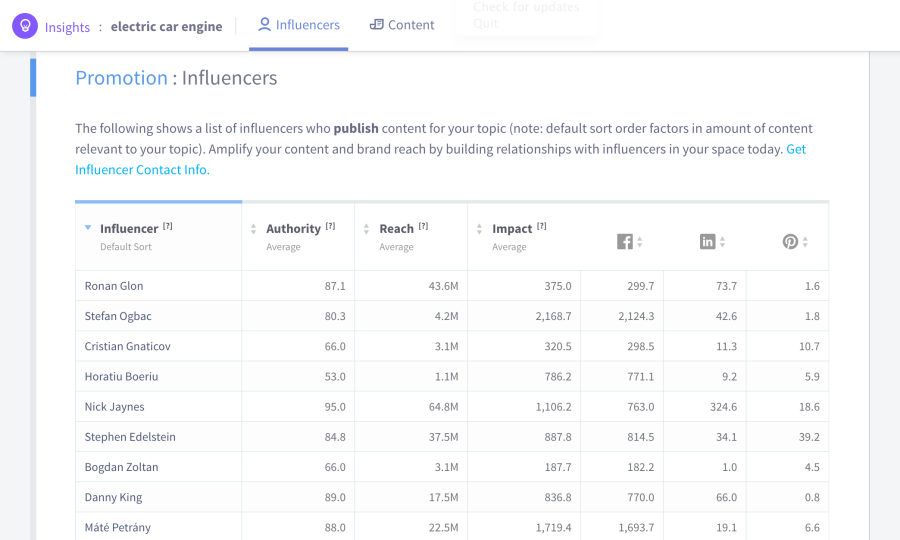The height and width of the screenshot is (540, 900).
Task: Select influencer Máté Petrány
Action: tap(118, 527)
